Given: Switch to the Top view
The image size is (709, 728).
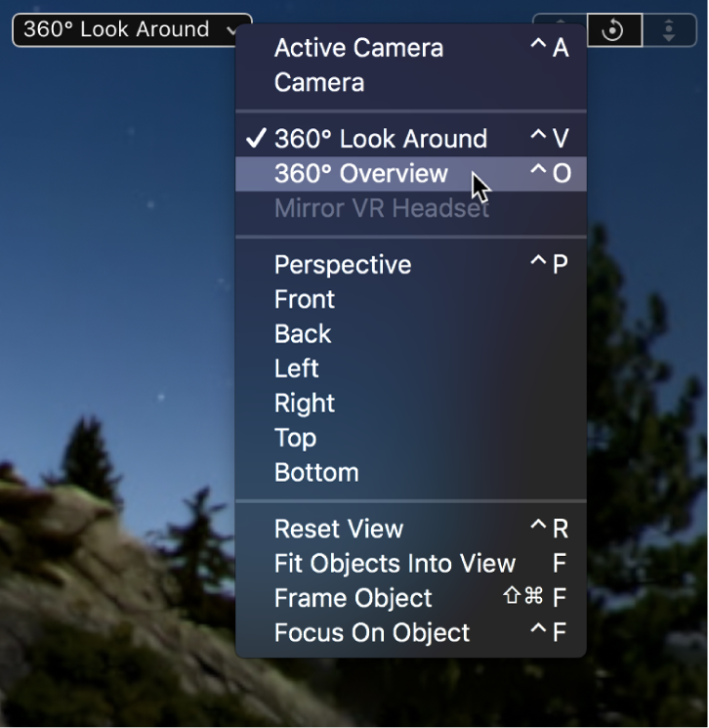Looking at the screenshot, I should click(295, 438).
